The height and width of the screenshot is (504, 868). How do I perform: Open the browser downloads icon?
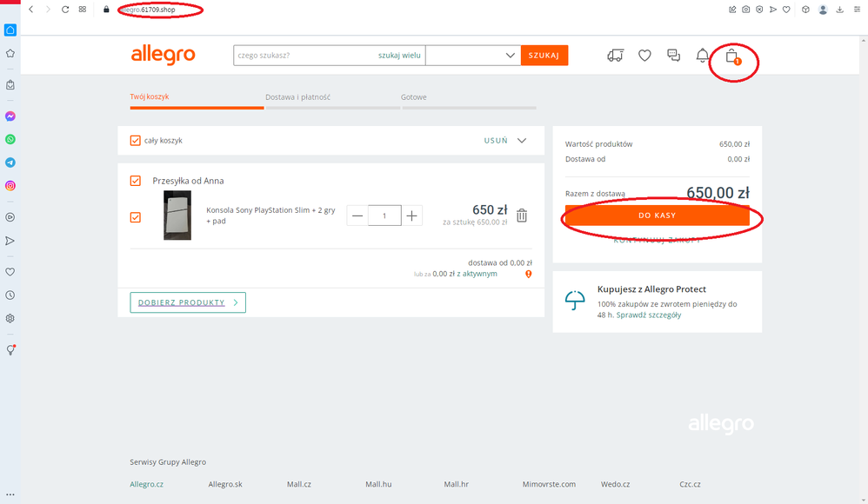[x=840, y=10]
